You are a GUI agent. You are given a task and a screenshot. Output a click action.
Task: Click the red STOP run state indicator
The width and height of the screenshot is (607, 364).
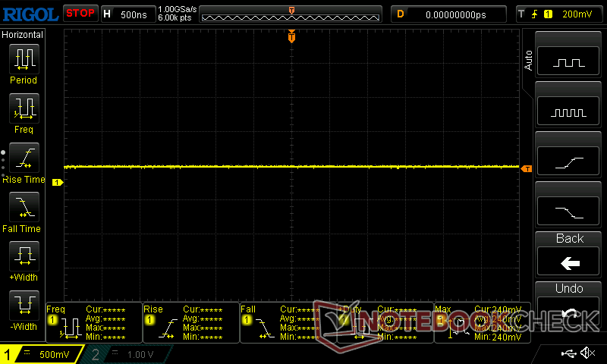(80, 14)
